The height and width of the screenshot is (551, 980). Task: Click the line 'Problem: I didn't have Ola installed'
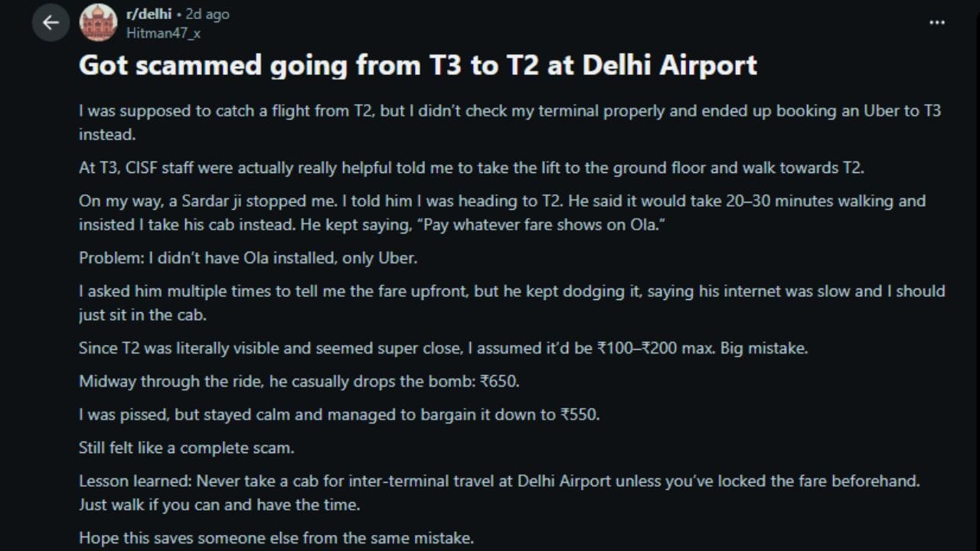pyautogui.click(x=247, y=258)
